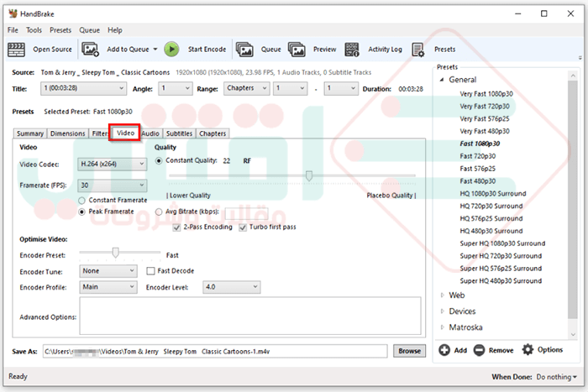Switch to the Audio tab
This screenshot has height=392, width=588.
tap(150, 133)
